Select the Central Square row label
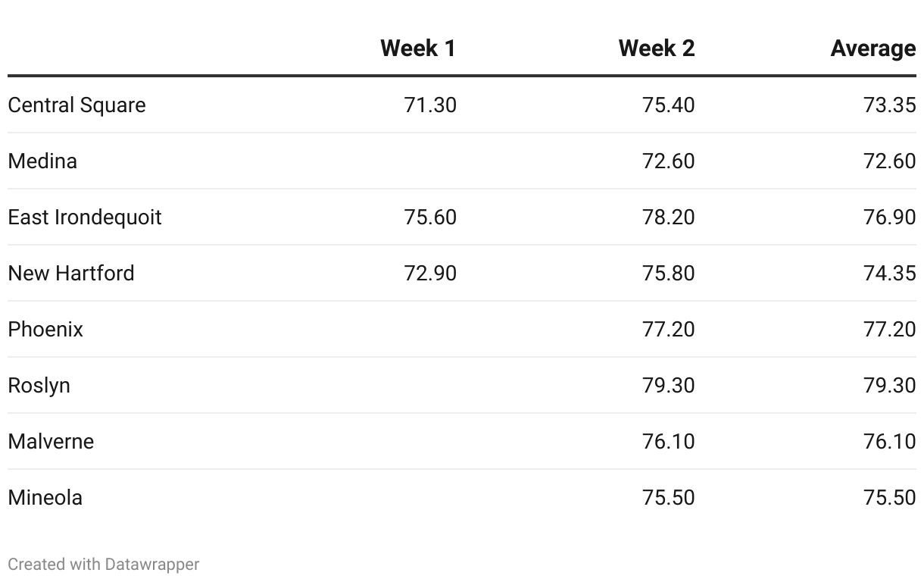Viewport: 924px width, 582px height. [x=76, y=105]
